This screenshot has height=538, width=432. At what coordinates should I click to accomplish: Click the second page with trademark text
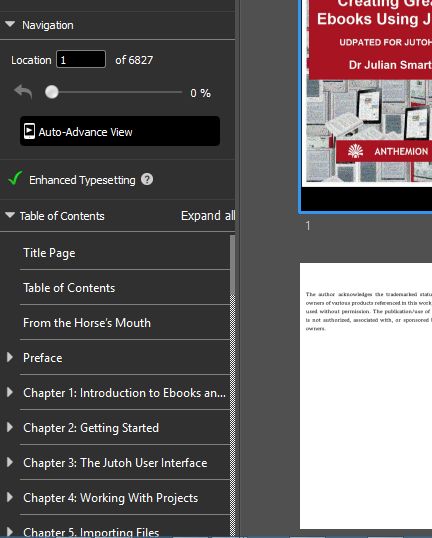tap(366, 396)
